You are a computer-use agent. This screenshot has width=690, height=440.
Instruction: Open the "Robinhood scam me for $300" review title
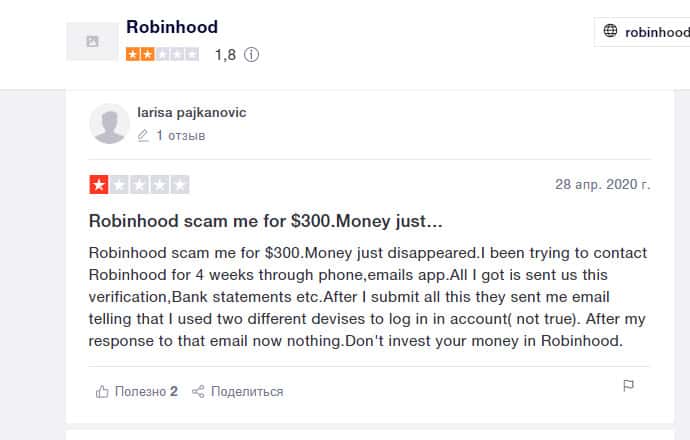click(x=265, y=220)
